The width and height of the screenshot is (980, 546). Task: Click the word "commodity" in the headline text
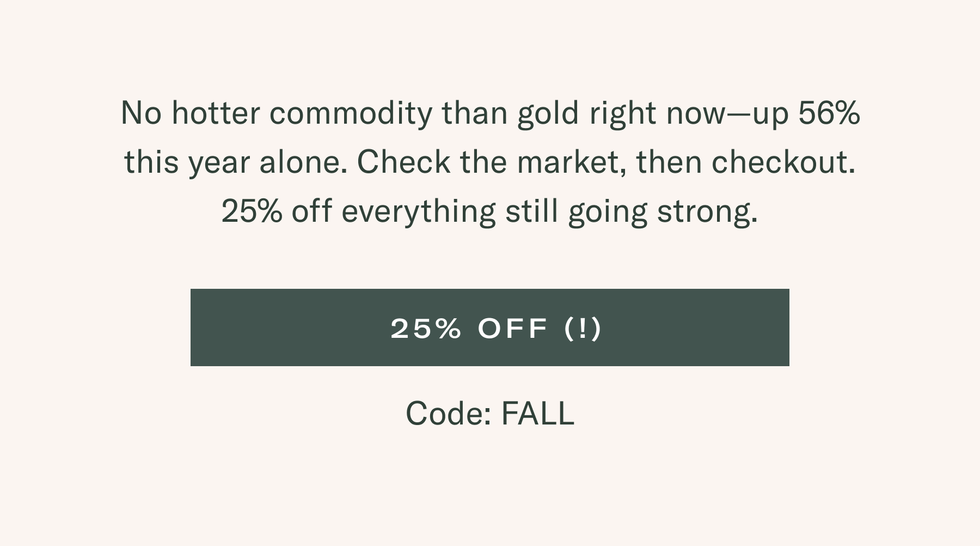click(350, 113)
